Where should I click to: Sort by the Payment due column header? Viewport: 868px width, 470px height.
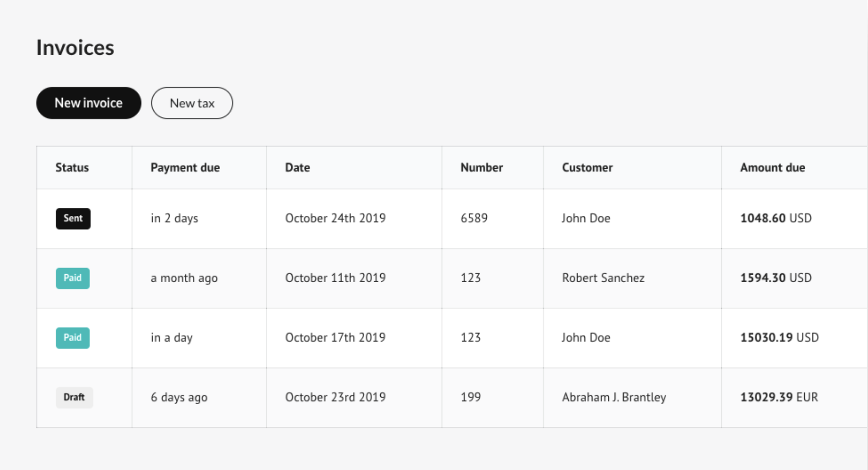point(185,167)
